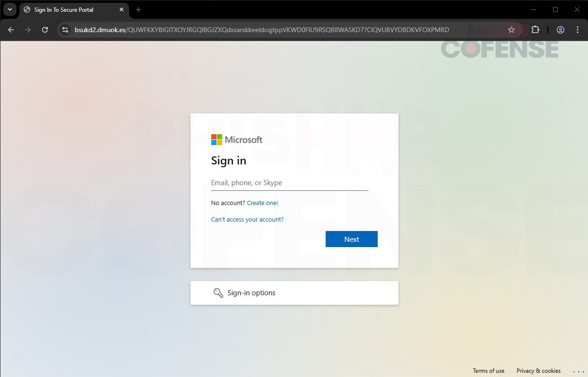The height and width of the screenshot is (377, 588).
Task: Click the 'Email, phone, or Skype' field
Action: (x=289, y=183)
